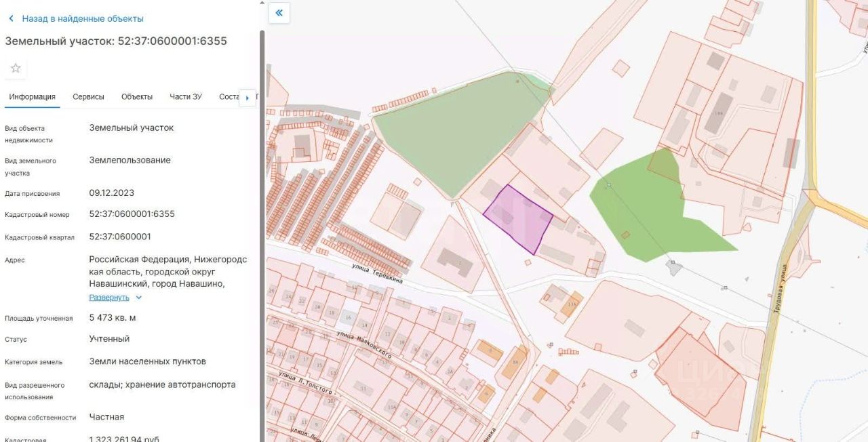The width and height of the screenshot is (868, 442).
Task: Click the chevron next to Развернуть
Action: tap(139, 298)
